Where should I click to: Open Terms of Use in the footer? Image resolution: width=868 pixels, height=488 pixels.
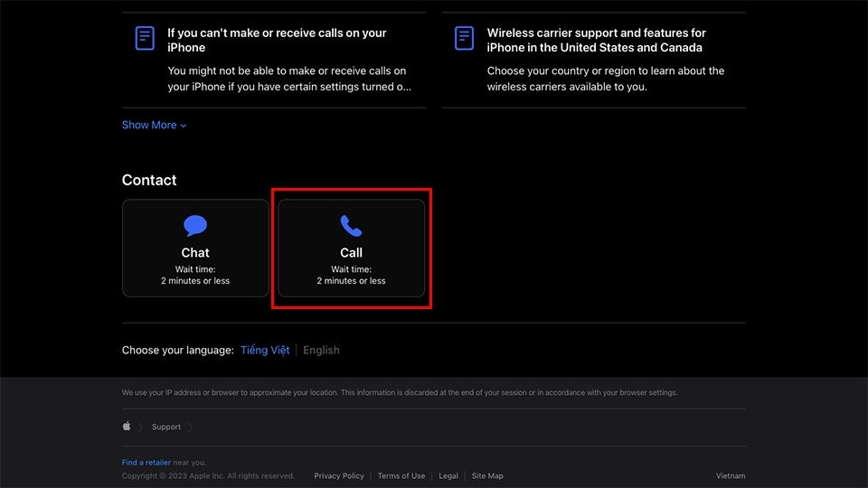[401, 475]
